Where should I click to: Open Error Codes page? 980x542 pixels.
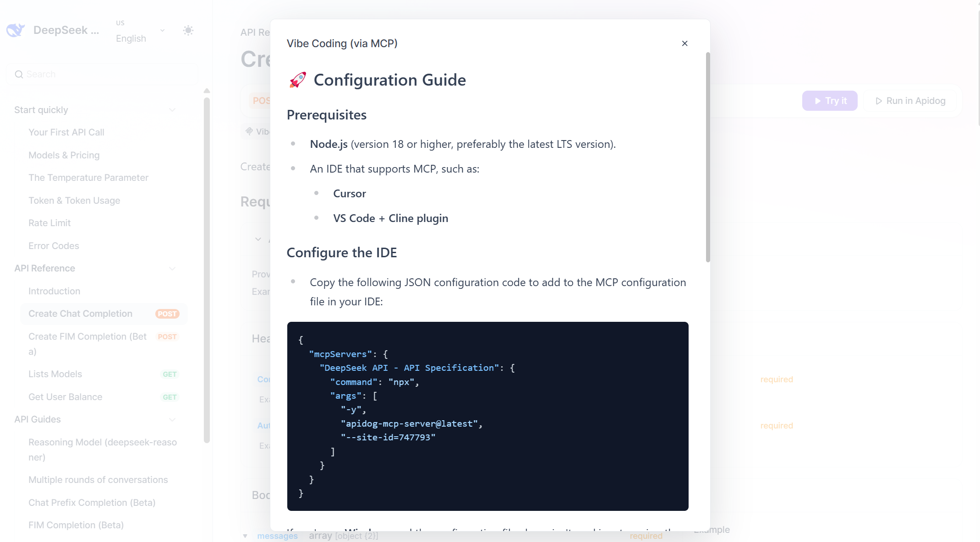(54, 246)
